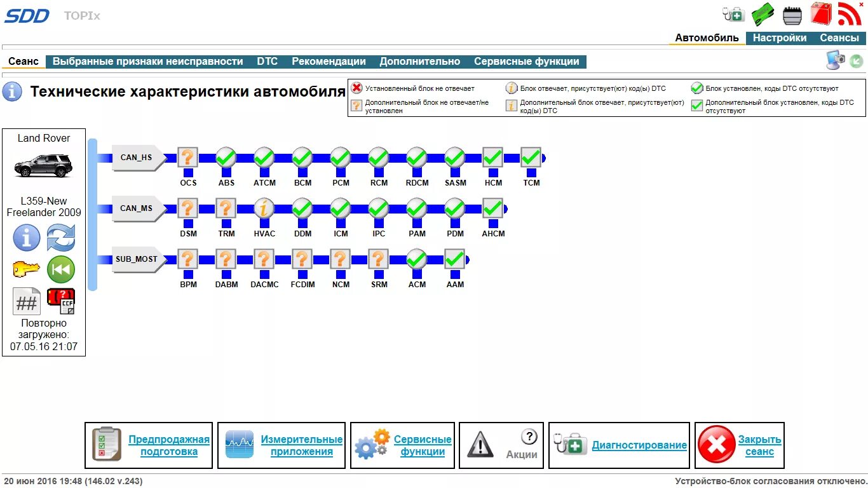This screenshot has height=488, width=868.
Task: Select the IPC module icon
Action: point(379,208)
